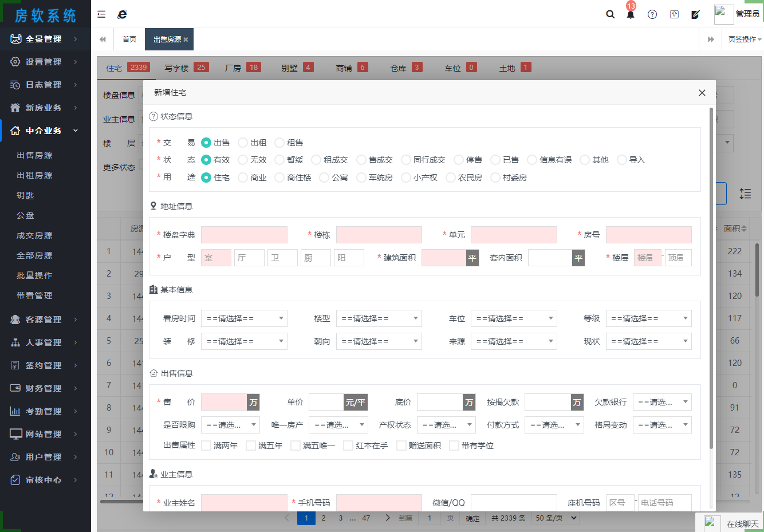Click the row height icon right of list
Screen dimensions: 764x532
pyautogui.click(x=745, y=194)
